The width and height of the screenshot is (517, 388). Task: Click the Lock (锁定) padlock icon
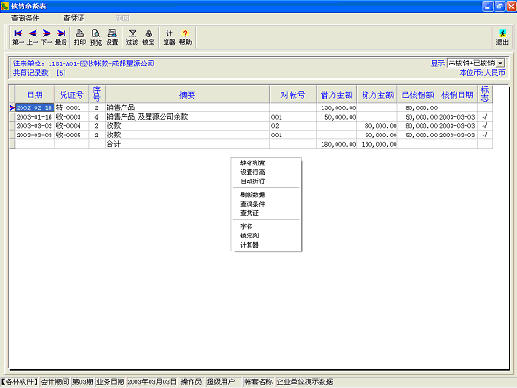coord(148,37)
